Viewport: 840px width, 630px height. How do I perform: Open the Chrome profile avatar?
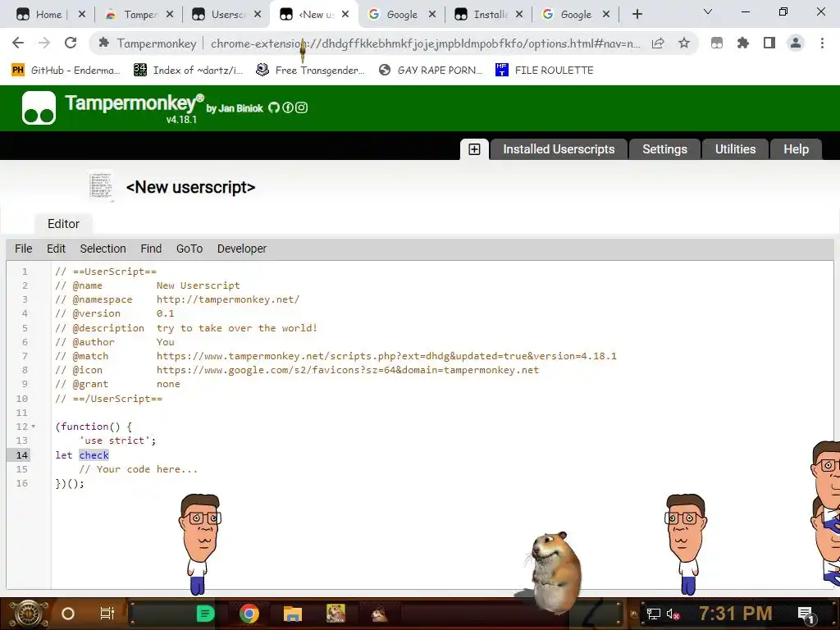pyautogui.click(x=796, y=43)
